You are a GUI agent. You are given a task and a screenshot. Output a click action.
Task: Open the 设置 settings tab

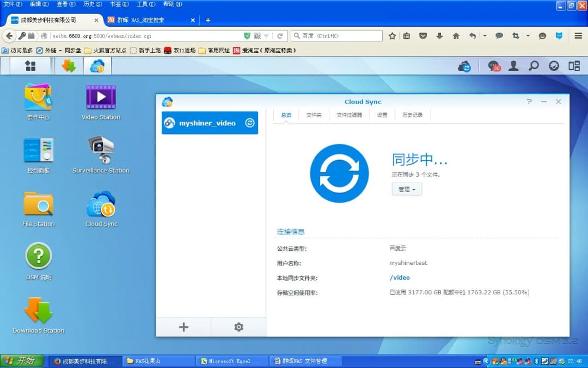(x=382, y=115)
